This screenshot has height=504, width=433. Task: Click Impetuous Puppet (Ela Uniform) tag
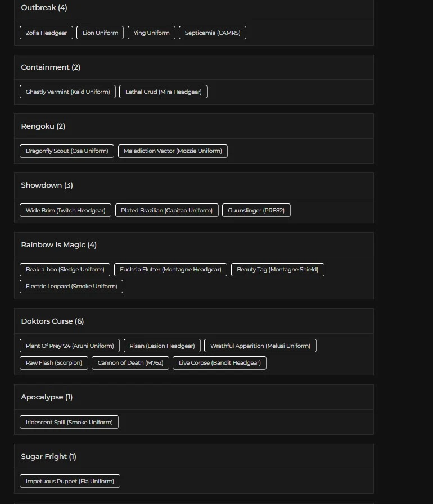coord(70,482)
